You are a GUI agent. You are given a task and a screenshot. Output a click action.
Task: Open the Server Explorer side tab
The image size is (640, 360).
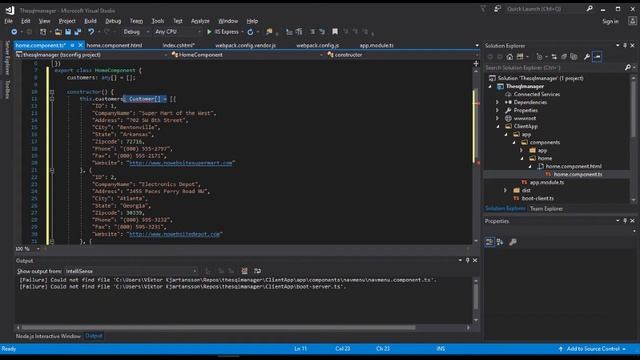(x=7, y=58)
